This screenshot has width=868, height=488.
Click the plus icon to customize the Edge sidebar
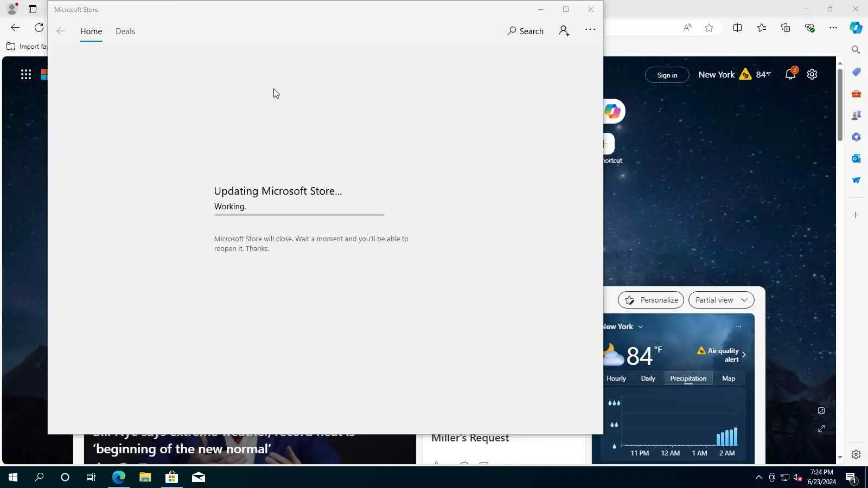click(x=856, y=215)
